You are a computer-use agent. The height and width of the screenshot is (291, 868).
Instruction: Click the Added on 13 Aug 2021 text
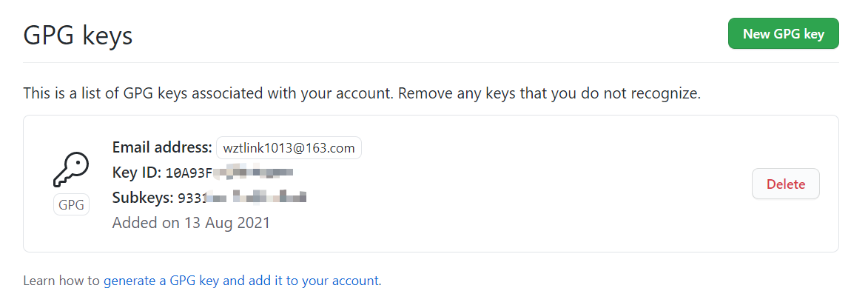[191, 223]
